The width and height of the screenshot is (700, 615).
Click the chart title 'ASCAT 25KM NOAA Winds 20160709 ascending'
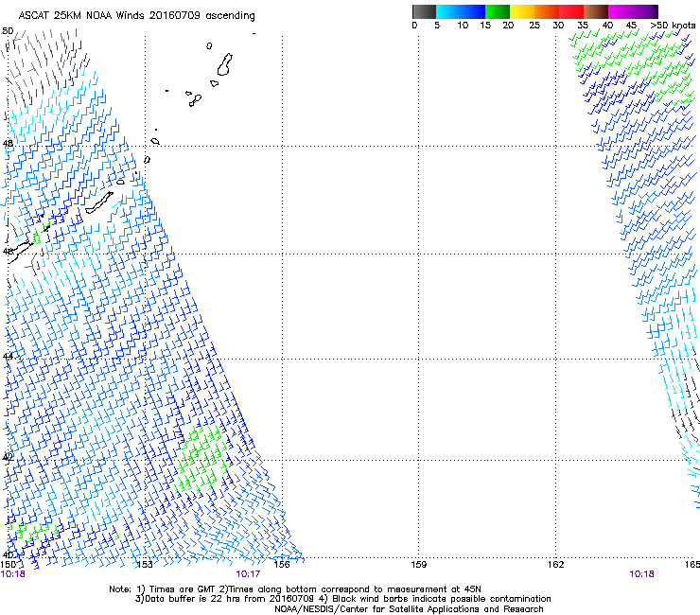(x=136, y=16)
